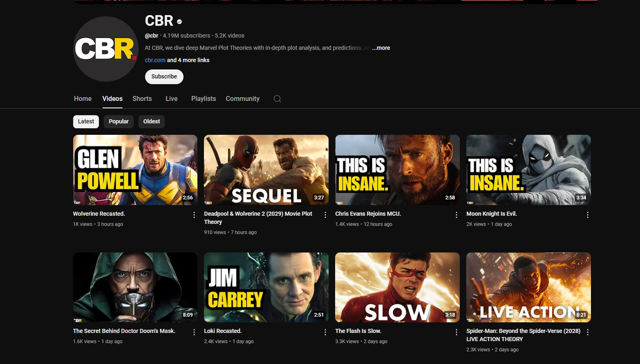Click the channel search magnifier icon
This screenshot has height=364, width=640.
[x=277, y=99]
